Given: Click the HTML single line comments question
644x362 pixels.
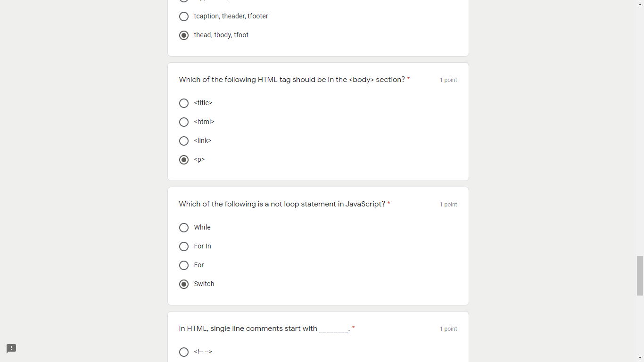Looking at the screenshot, I should click(x=264, y=329).
